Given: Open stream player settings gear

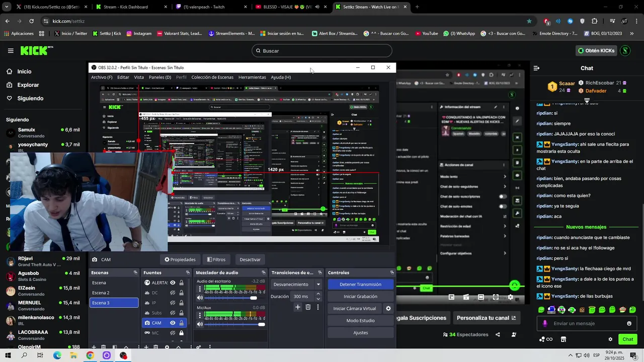Looking at the screenshot, I should click(x=510, y=297).
